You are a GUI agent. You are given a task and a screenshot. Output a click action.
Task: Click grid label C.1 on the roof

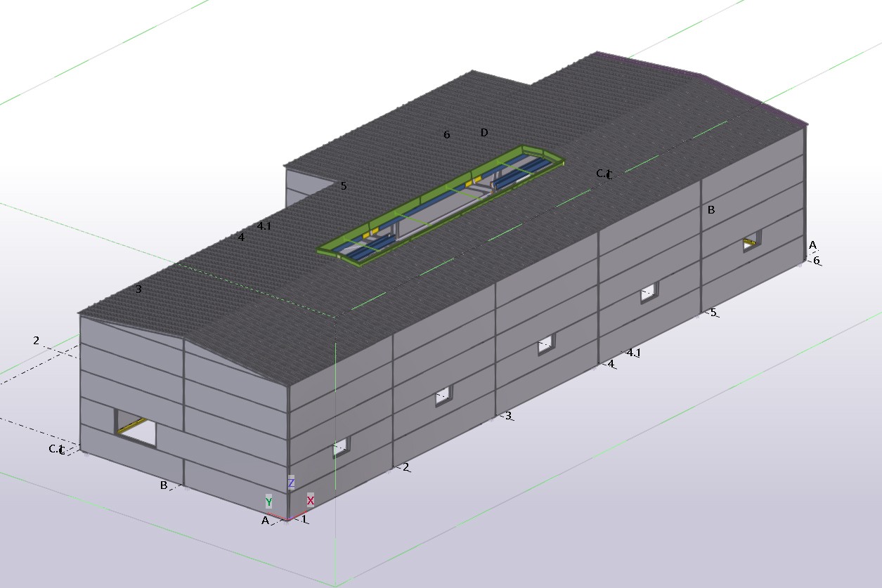[604, 174]
